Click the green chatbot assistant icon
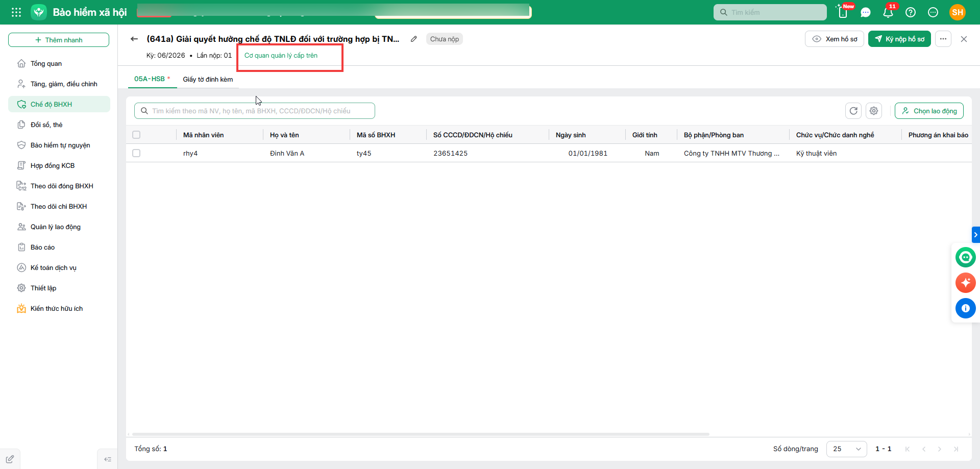The image size is (980, 469). tap(966, 257)
